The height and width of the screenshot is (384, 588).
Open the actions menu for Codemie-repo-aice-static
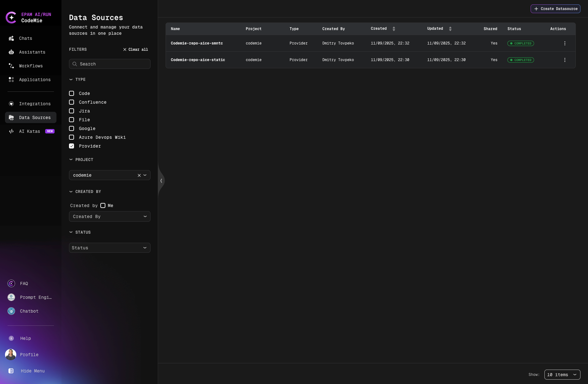pyautogui.click(x=565, y=60)
